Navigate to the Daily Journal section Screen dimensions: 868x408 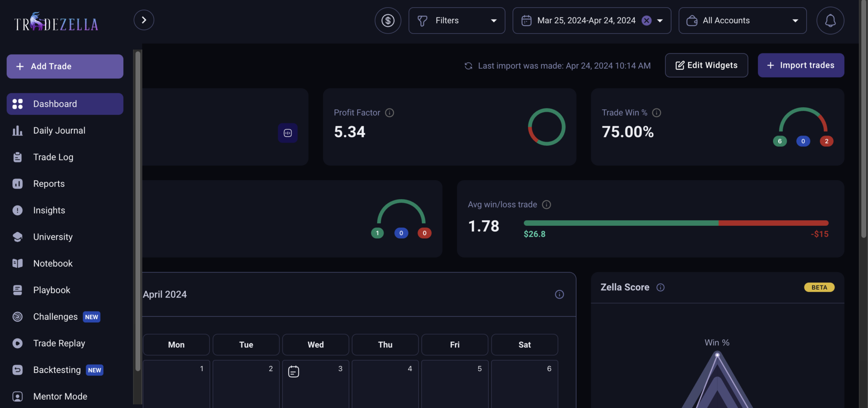click(x=59, y=130)
